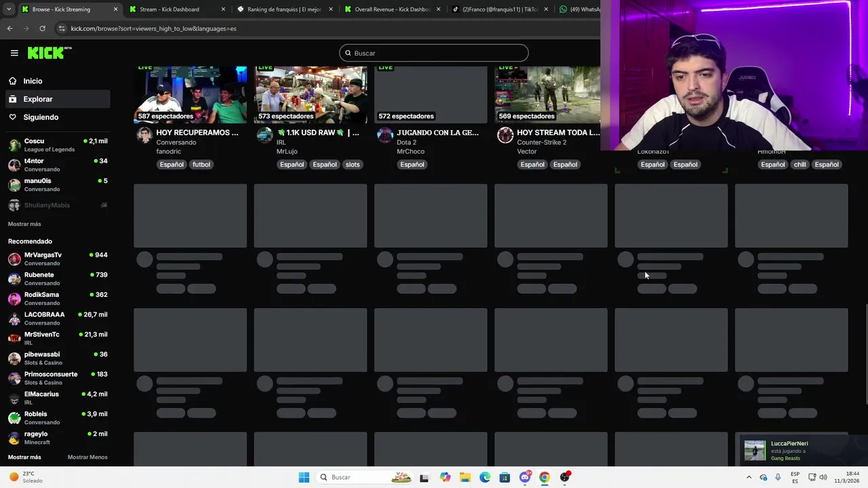The height and width of the screenshot is (488, 868).
Task: Open Windows Start menu
Action: [304, 477]
